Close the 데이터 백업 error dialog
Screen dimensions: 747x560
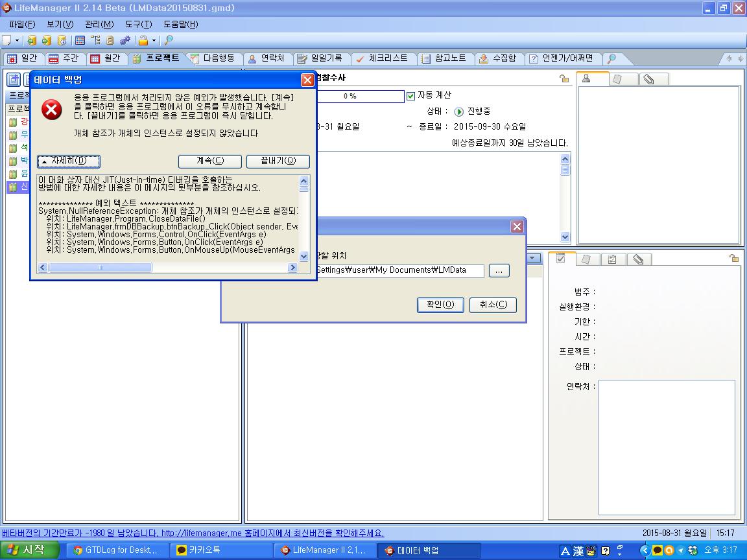tap(307, 80)
